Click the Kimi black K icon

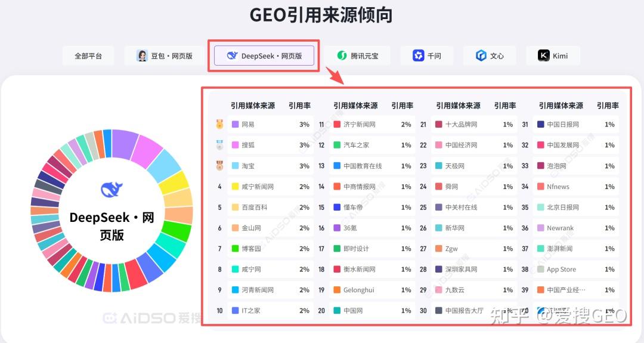point(544,55)
